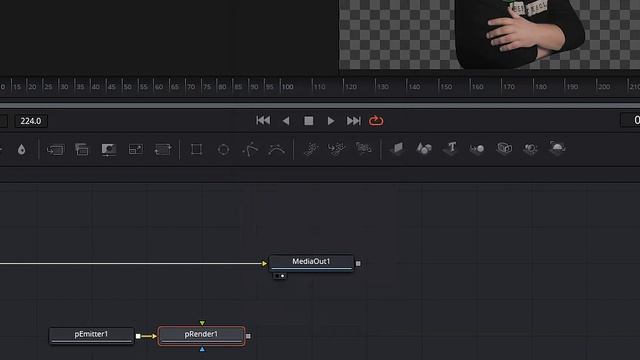Click the viewer image of crossed arms

[520, 35]
